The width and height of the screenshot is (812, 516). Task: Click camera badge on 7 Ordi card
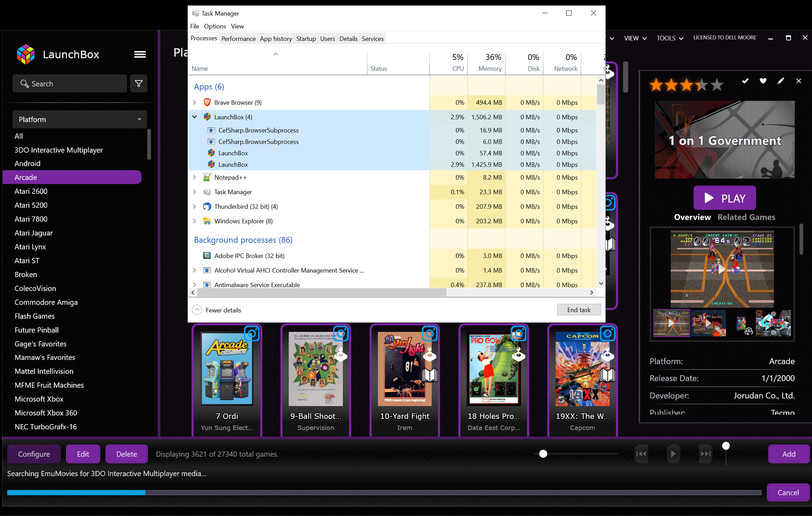click(252, 334)
